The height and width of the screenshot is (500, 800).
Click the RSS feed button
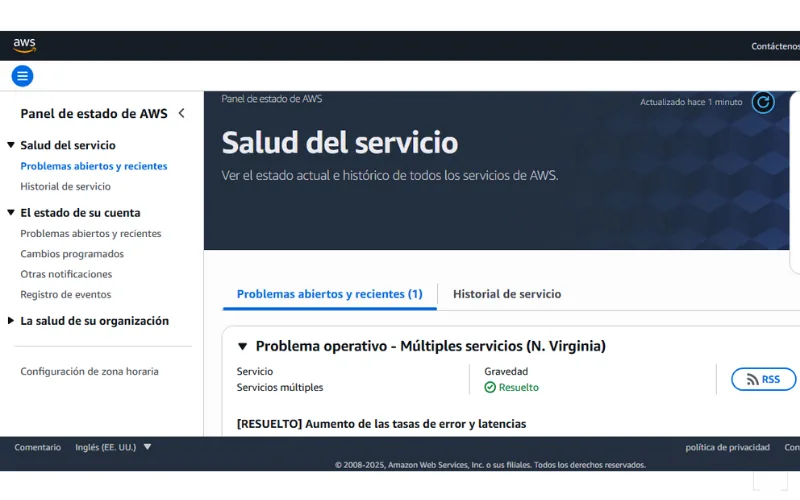point(763,379)
